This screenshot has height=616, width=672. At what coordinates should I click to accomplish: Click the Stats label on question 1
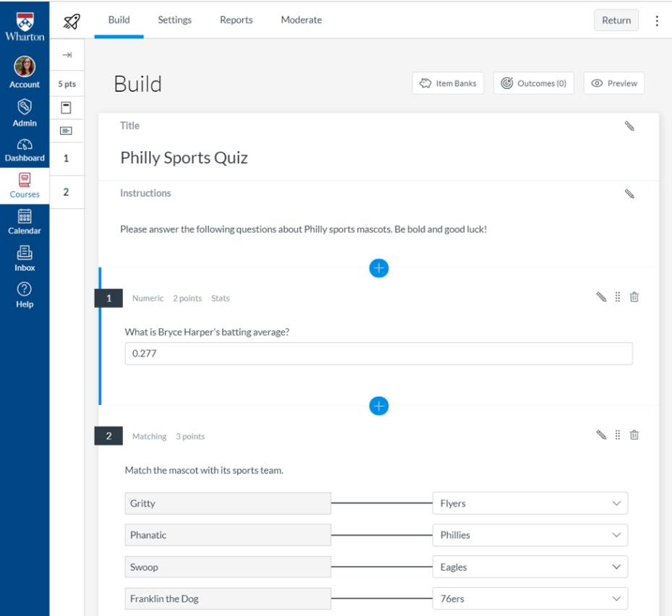[x=221, y=298]
